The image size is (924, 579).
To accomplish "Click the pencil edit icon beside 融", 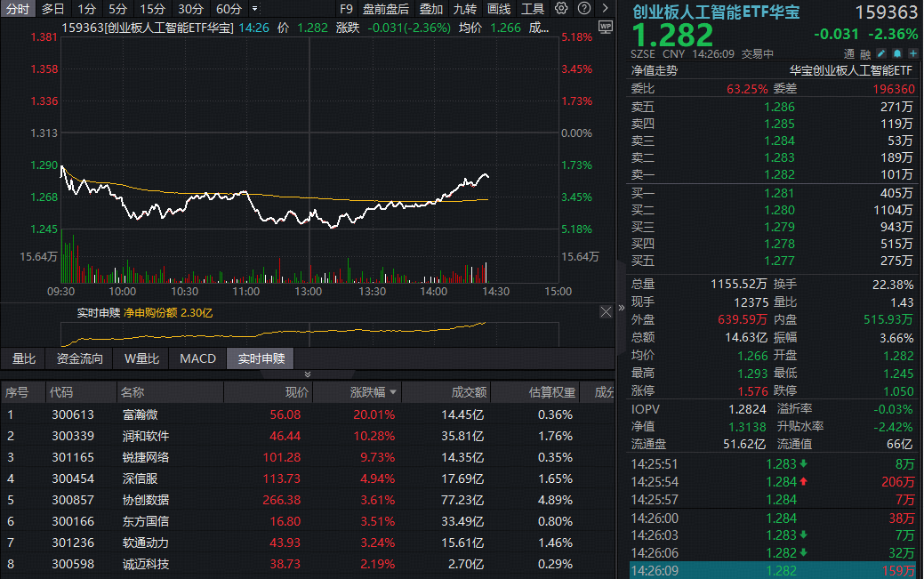I will coord(881,54).
